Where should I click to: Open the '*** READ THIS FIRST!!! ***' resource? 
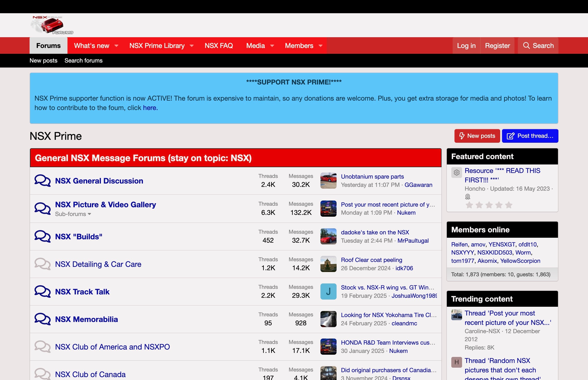(502, 175)
